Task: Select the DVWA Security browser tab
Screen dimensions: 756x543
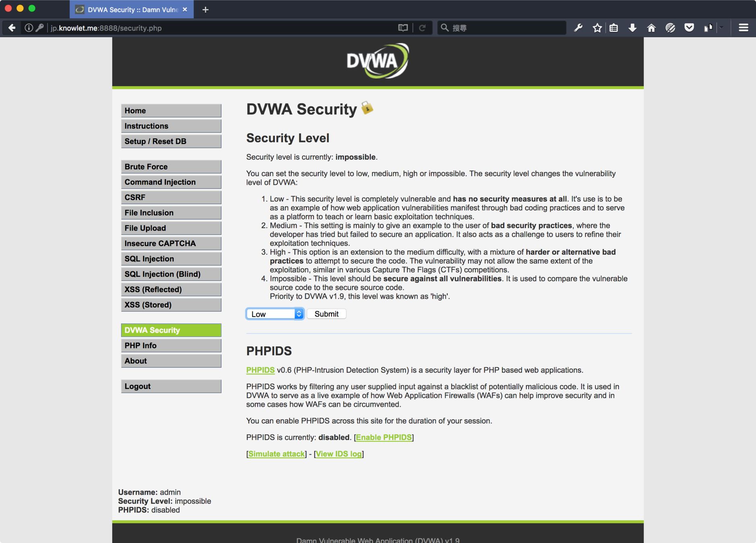Action: click(x=132, y=10)
